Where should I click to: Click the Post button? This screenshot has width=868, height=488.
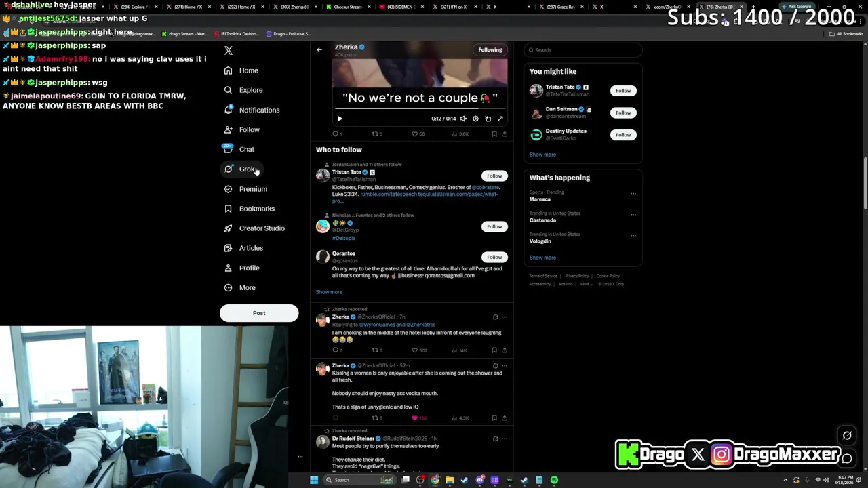(259, 313)
